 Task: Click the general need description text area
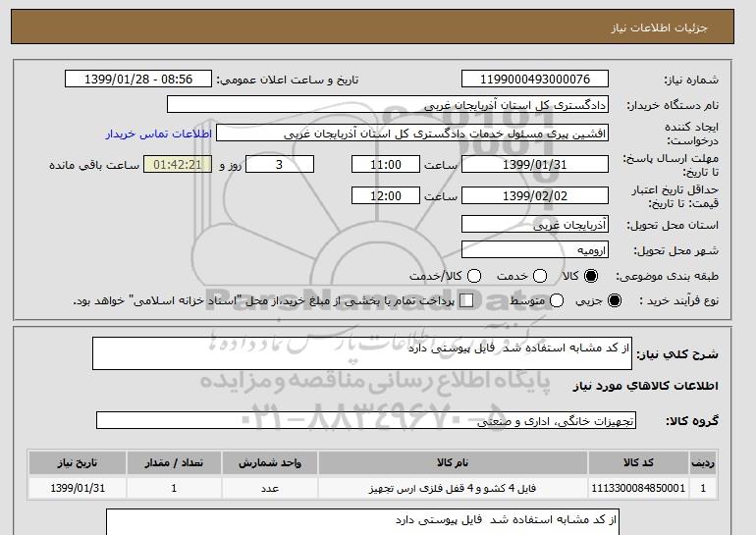(362, 353)
